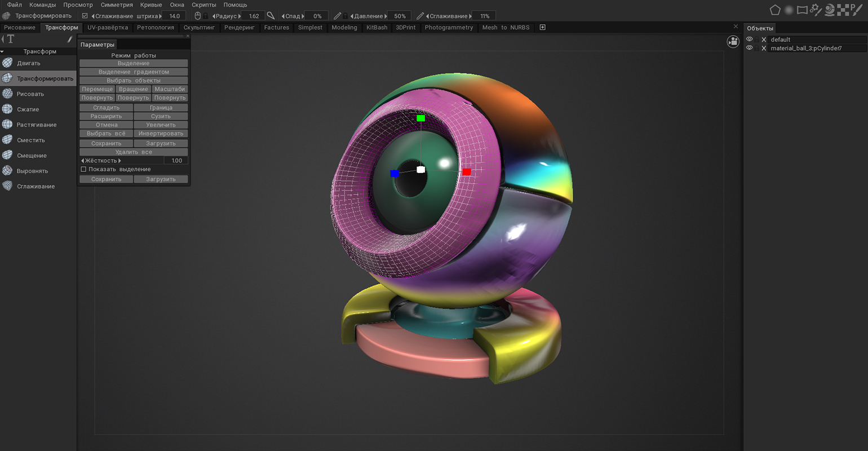Screen dimensions: 868x451
Task: Hide the default object with its eye icon
Action: 749,39
